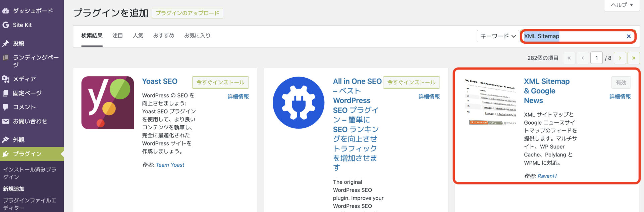Open プラグインファイルエディター submenu item
Screen dimensions: 644x212
click(30, 204)
